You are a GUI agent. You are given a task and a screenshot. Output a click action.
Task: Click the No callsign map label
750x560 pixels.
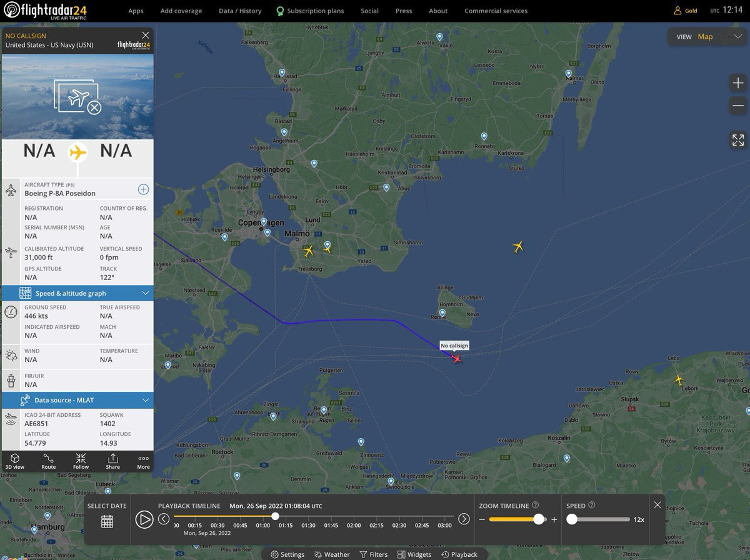pyautogui.click(x=454, y=346)
